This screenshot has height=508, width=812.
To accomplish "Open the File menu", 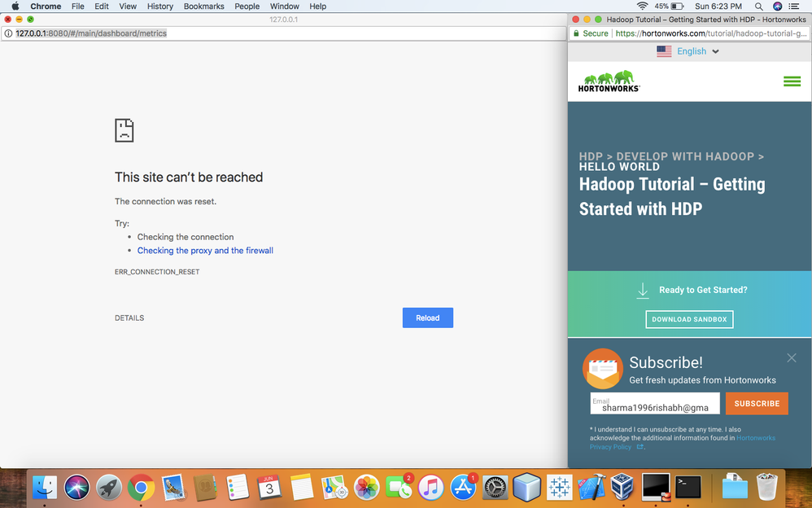I will pyautogui.click(x=77, y=7).
